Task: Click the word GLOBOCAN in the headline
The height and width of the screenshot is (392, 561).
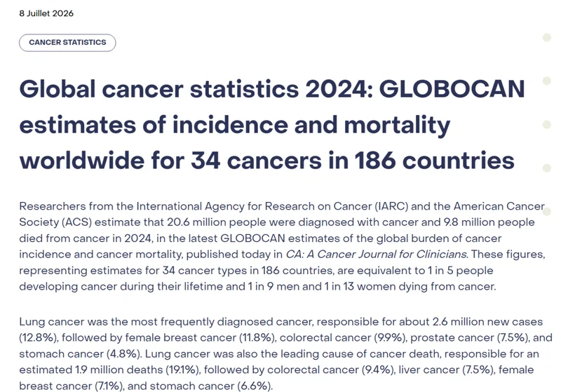Action: coord(452,89)
